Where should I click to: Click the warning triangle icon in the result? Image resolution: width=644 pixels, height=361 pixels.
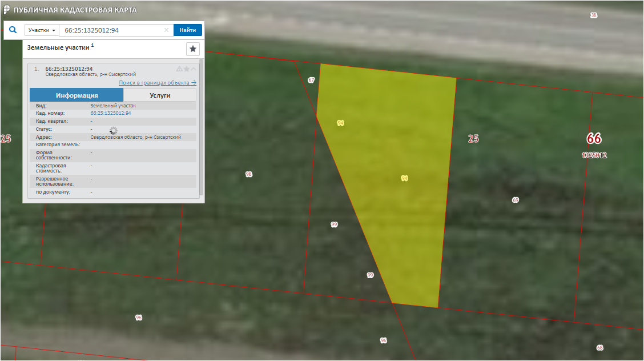click(179, 69)
